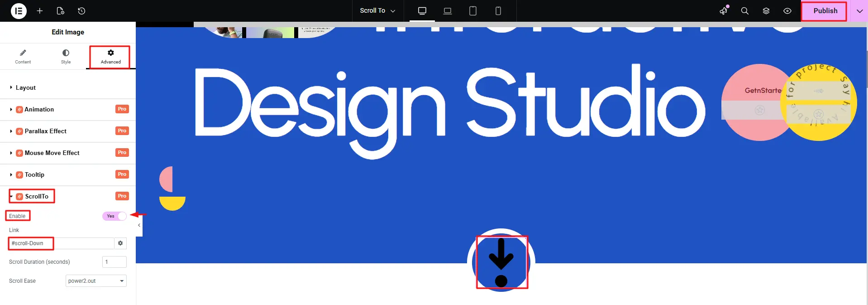Click the link dynamic options gear icon
Image resolution: width=868 pixels, height=305 pixels.
pos(120,243)
